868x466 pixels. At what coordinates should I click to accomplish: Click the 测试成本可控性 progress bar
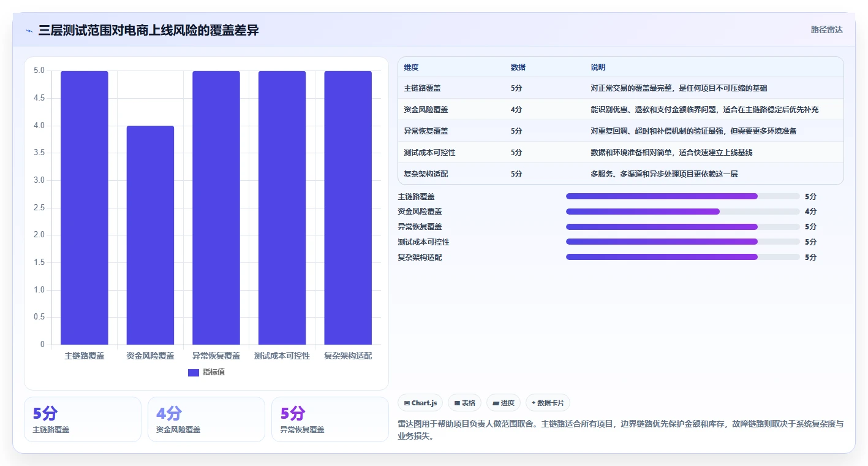click(x=683, y=242)
